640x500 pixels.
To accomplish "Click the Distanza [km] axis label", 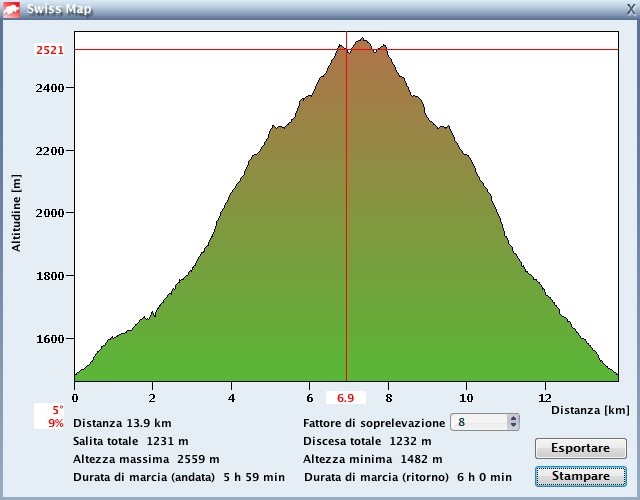I will (x=590, y=410).
